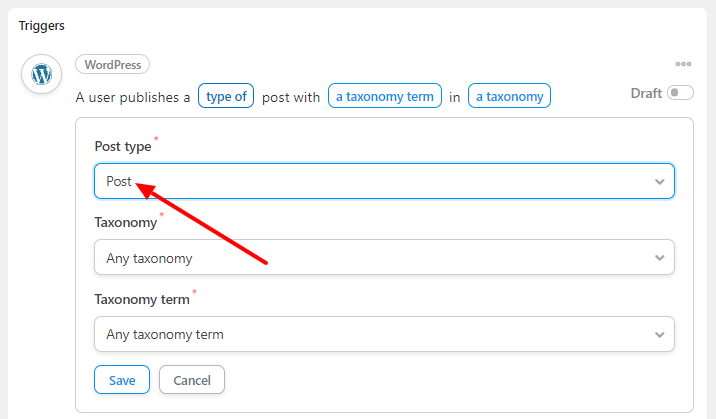This screenshot has width=716, height=419.
Task: Select the 'type of' token in the sentence
Action: (x=226, y=96)
